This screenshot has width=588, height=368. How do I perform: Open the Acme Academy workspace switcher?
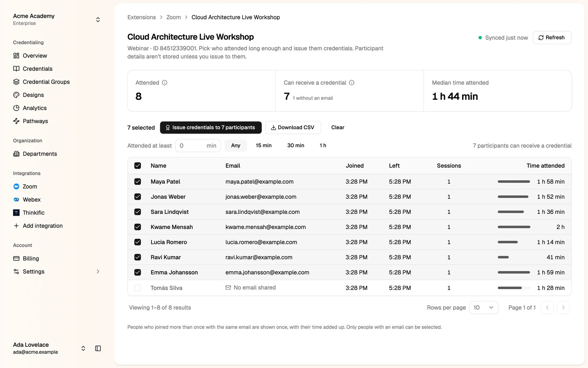[x=57, y=20]
